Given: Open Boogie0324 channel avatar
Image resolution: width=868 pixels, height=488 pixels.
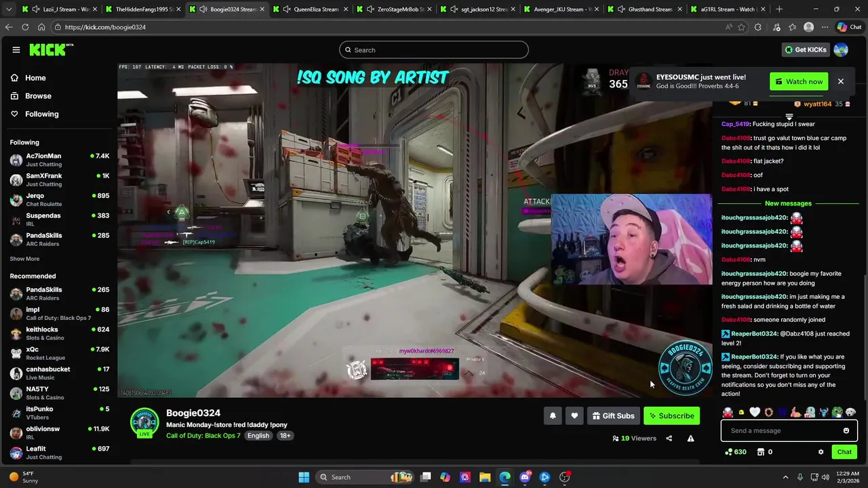Looking at the screenshot, I should click(144, 423).
